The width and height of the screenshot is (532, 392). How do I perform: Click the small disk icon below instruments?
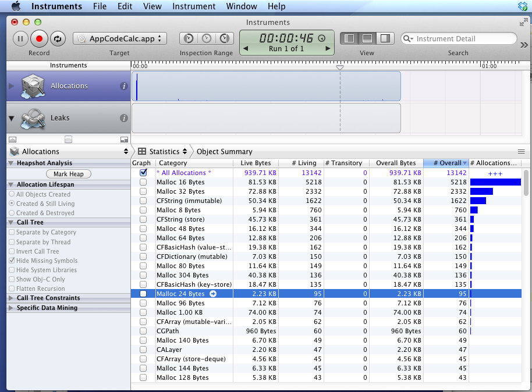tap(68, 140)
